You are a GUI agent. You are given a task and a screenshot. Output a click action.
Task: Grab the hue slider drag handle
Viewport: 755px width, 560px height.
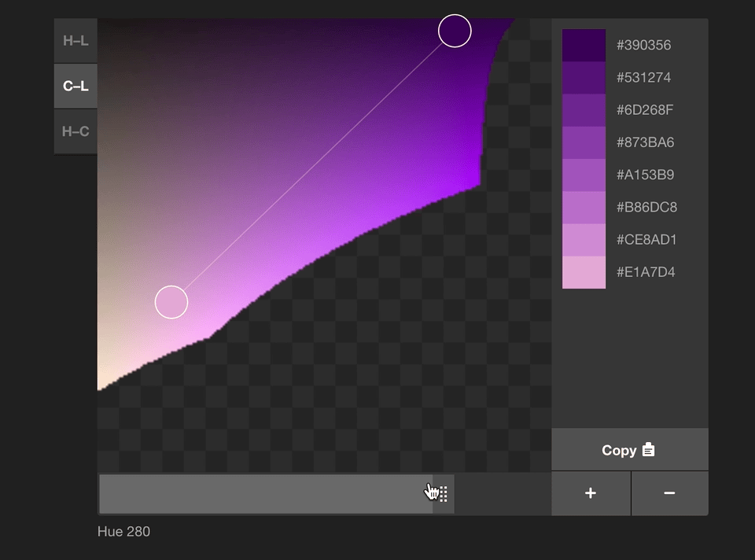point(444,494)
